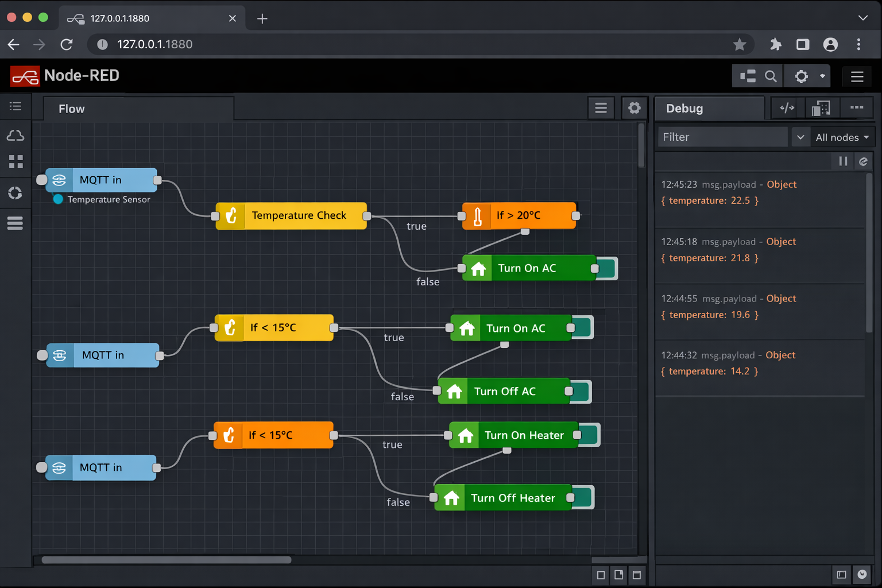This screenshot has width=882, height=588.
Task: Select the grid squares icon in sidebar
Action: (x=16, y=162)
